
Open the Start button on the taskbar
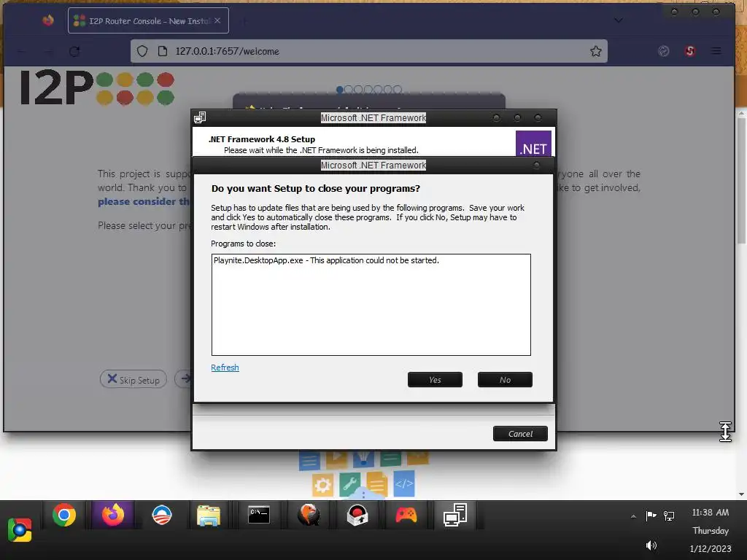point(20,529)
